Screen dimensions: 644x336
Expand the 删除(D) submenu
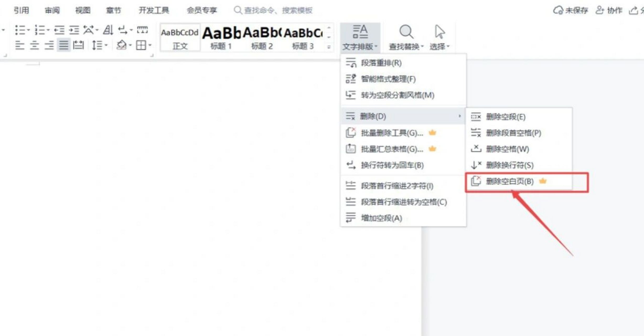(x=372, y=117)
